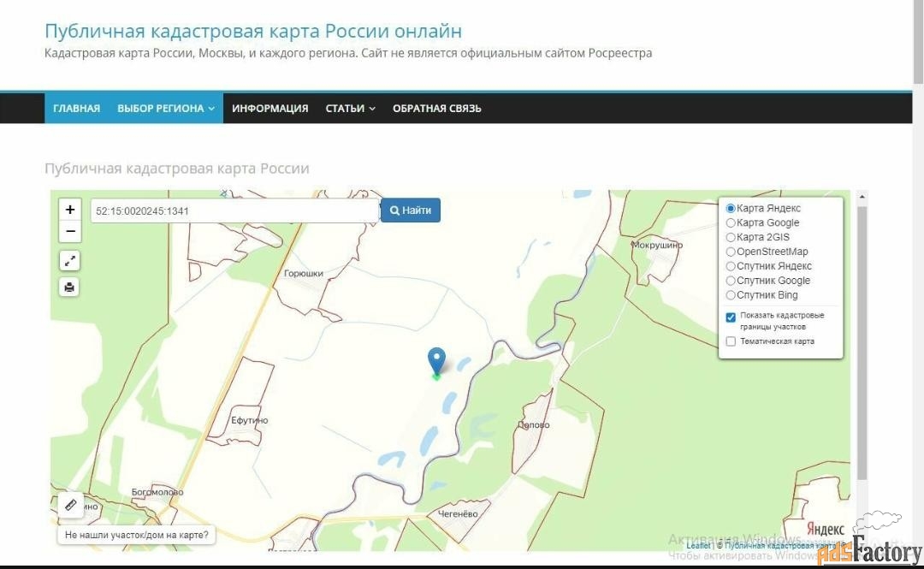Choose OpenStreetMap as base layer

tap(731, 252)
